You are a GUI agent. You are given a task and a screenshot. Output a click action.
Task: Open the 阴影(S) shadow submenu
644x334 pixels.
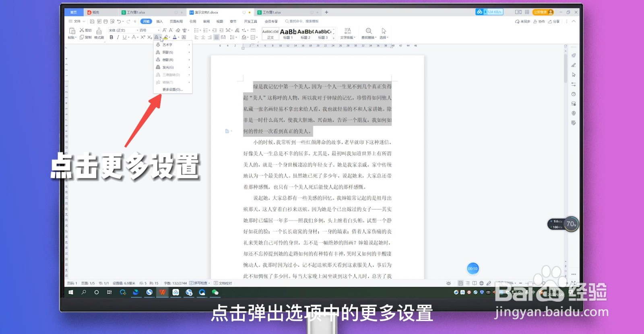pos(172,52)
